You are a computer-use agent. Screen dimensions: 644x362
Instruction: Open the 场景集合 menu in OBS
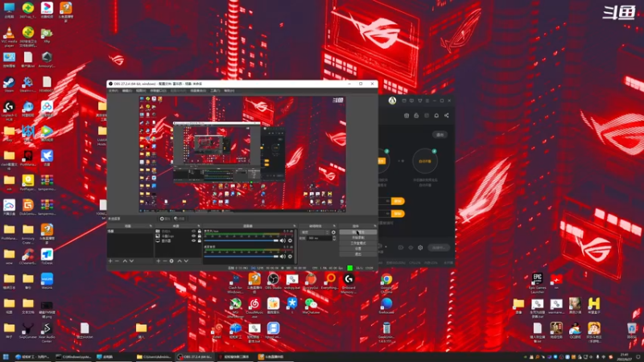tap(198, 91)
